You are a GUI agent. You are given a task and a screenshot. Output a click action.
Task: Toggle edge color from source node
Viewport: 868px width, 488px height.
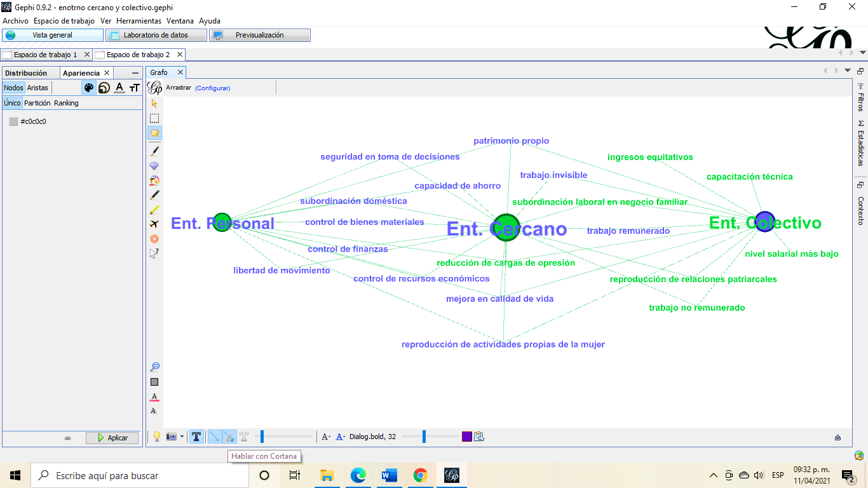[229, 437]
